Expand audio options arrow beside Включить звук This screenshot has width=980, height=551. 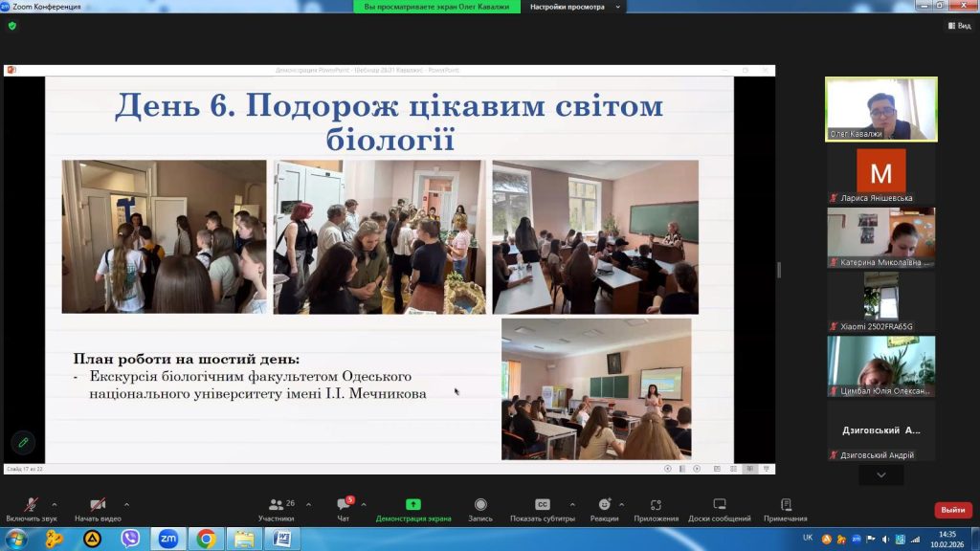point(54,504)
